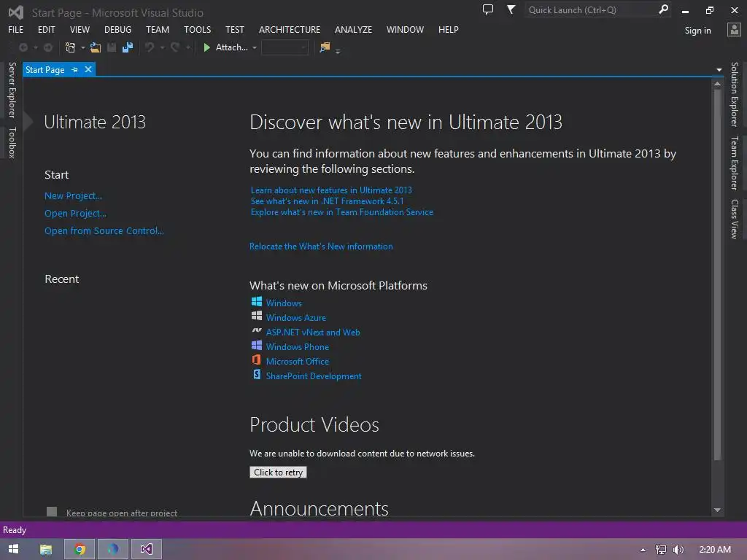Click the Quick Launch search field
This screenshot has width=747, height=560.
[x=591, y=9]
